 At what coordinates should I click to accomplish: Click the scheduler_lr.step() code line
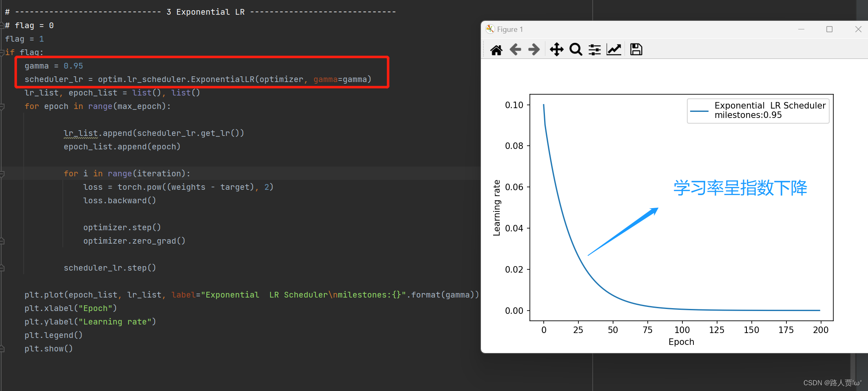pos(110,268)
